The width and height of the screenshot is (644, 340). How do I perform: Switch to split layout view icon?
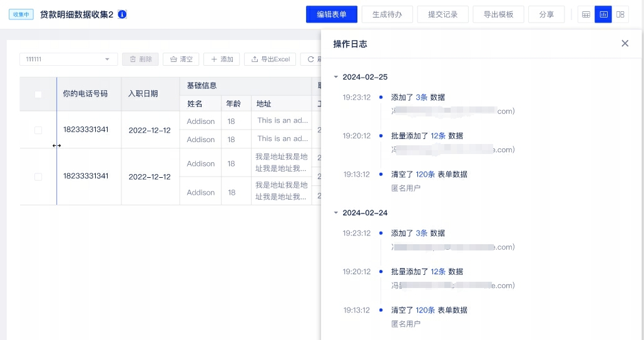[620, 14]
